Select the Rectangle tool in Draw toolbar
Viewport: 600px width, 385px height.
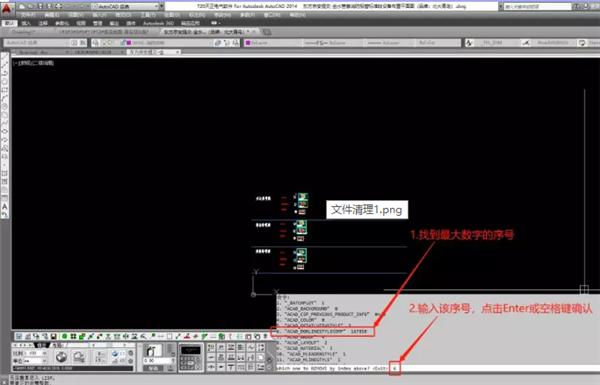click(x=5, y=90)
